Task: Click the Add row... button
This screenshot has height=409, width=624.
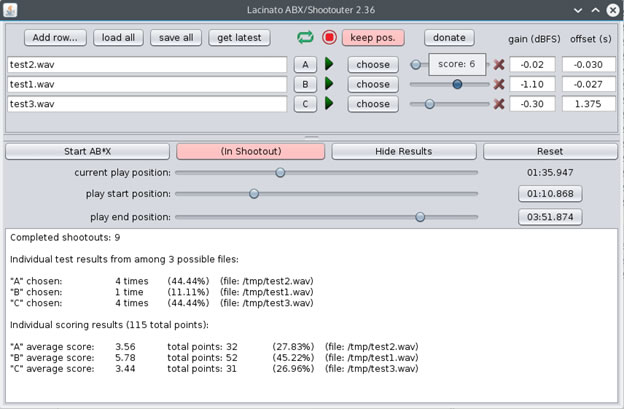Action: pyautogui.click(x=56, y=38)
